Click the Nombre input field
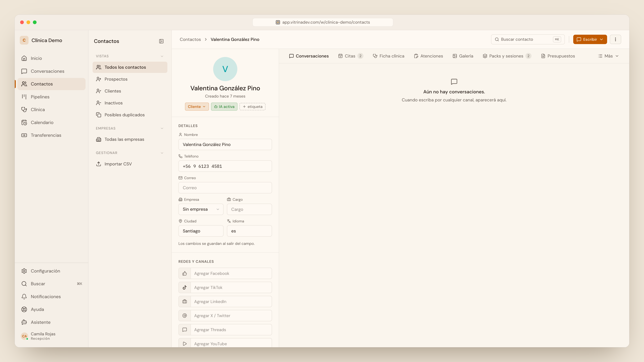This screenshot has width=644, height=362. coord(225,144)
